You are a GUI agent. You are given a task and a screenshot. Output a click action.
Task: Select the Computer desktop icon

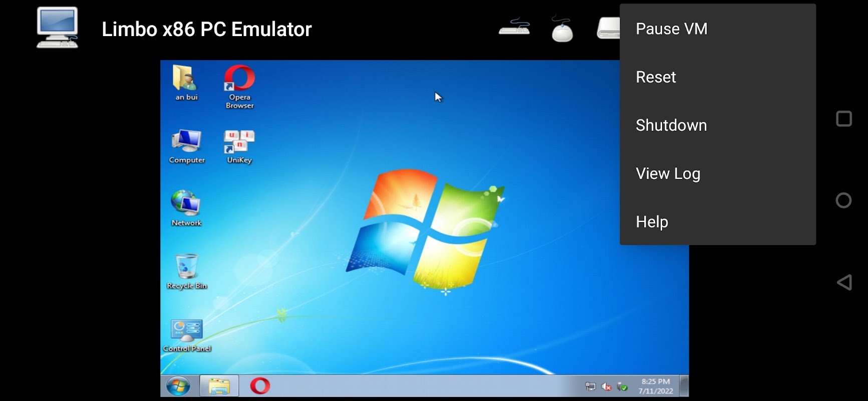tap(187, 147)
